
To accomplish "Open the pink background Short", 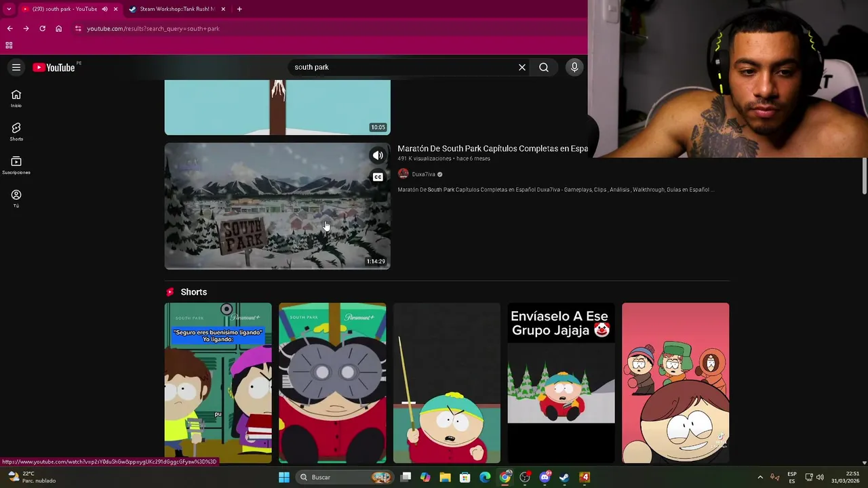I will 675,383.
